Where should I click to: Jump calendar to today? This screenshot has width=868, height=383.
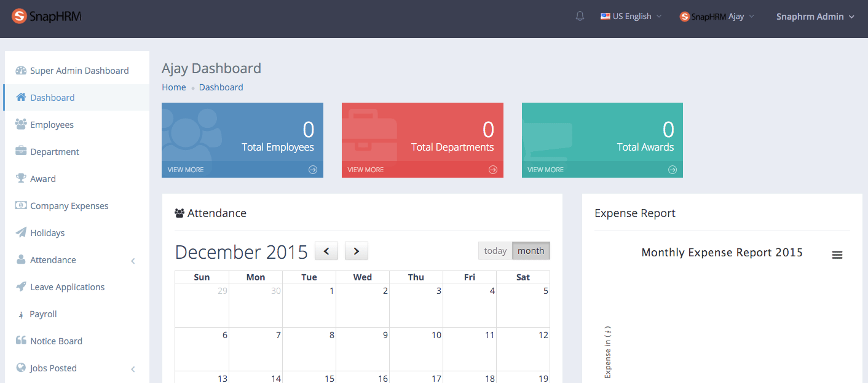pyautogui.click(x=495, y=251)
